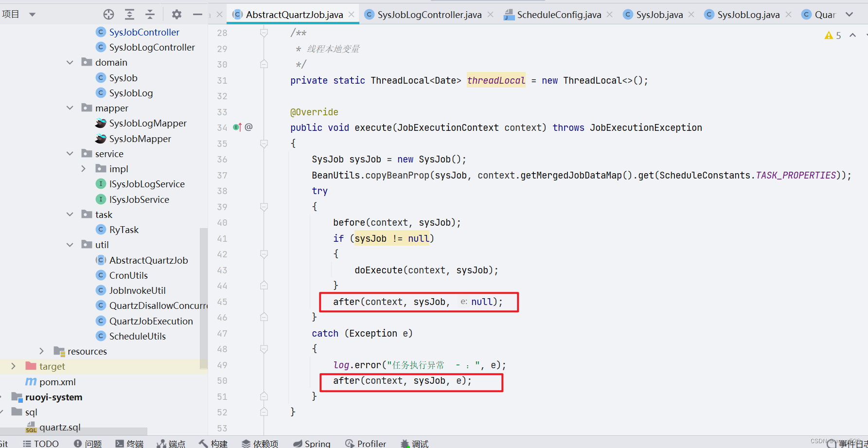Open the Profiler tool window

[366, 444]
